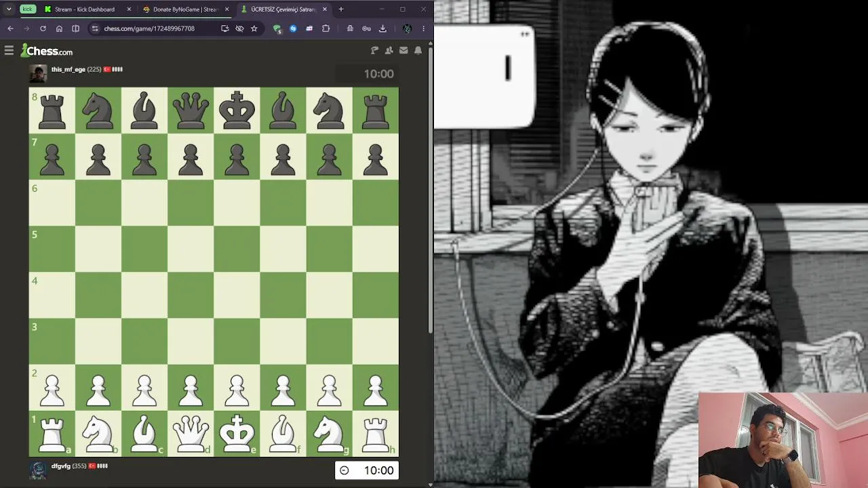The height and width of the screenshot is (488, 868).
Task: Click the incognito-style toolbar icon
Action: coord(350,28)
